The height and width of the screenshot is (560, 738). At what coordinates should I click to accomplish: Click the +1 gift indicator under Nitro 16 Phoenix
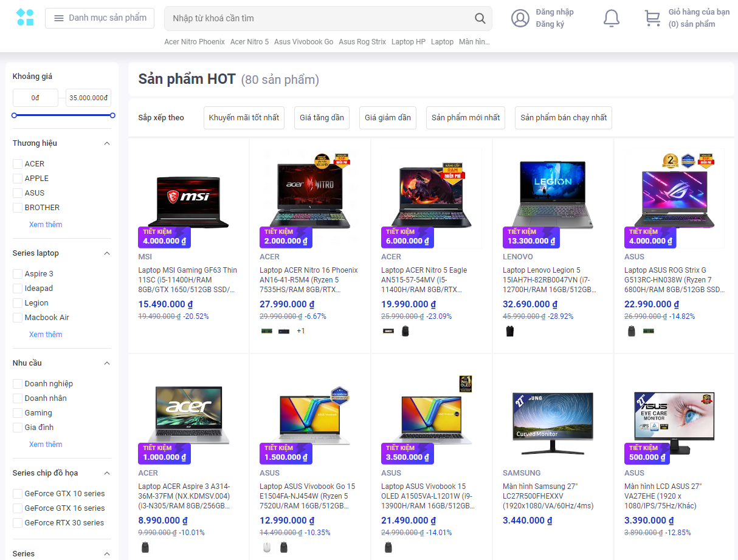click(301, 331)
